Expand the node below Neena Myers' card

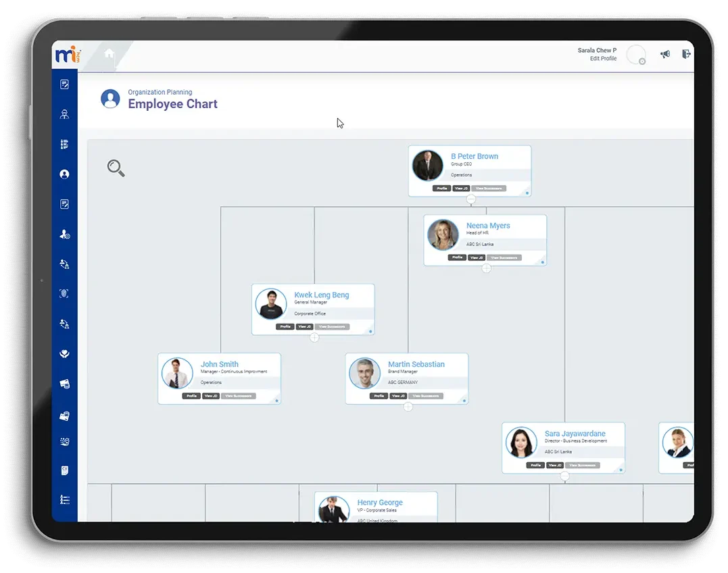pos(486,268)
